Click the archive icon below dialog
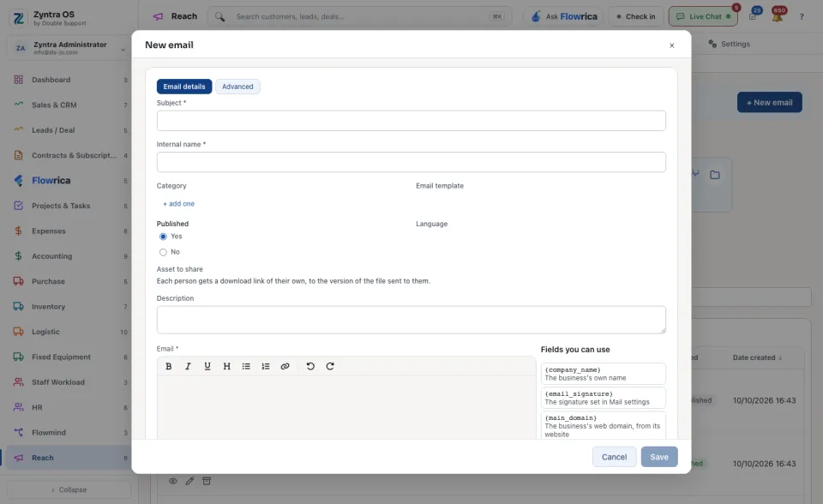Image resolution: width=823 pixels, height=504 pixels. pyautogui.click(x=207, y=481)
